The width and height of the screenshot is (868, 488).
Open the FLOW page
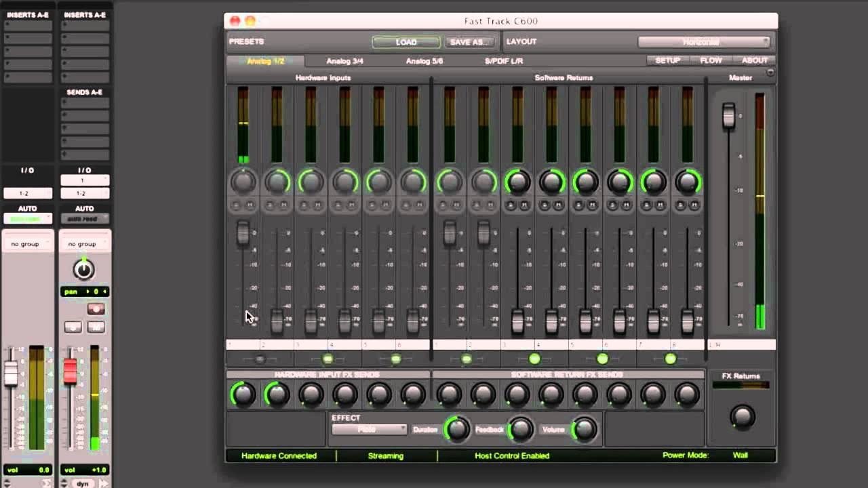711,60
